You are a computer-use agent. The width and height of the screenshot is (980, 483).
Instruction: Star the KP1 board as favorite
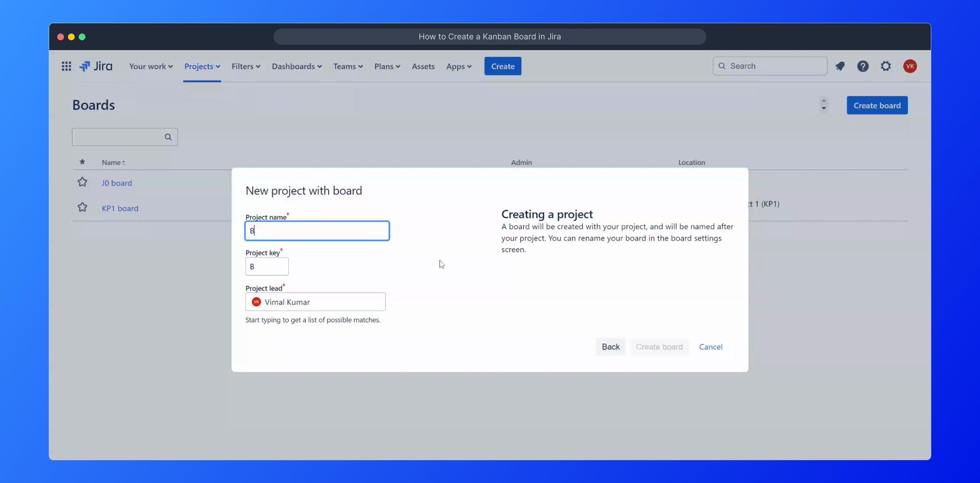(x=82, y=208)
